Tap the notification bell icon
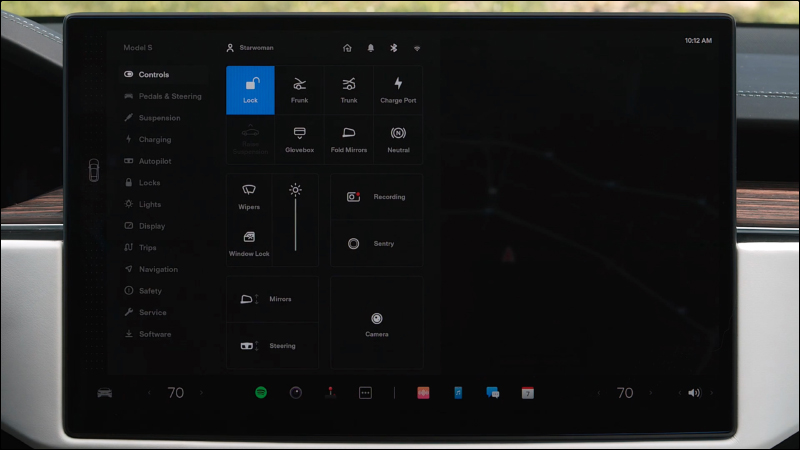This screenshot has height=450, width=800. (x=370, y=48)
